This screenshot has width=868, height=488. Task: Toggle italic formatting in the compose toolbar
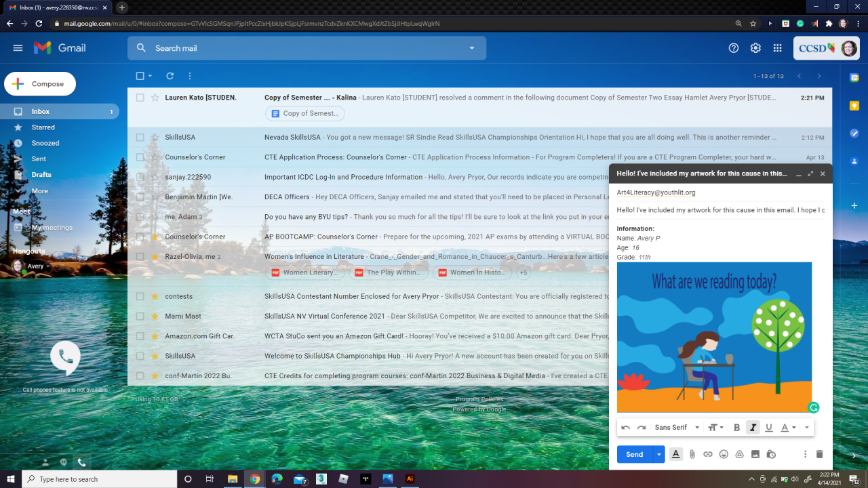tap(753, 428)
